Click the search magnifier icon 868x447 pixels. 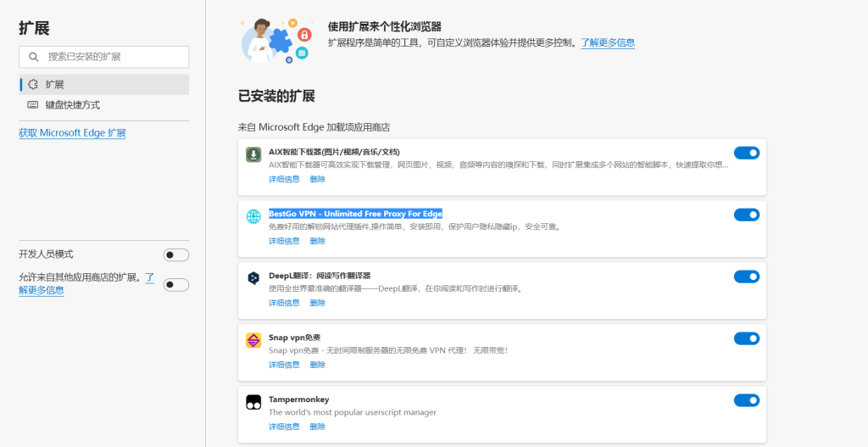coord(34,57)
